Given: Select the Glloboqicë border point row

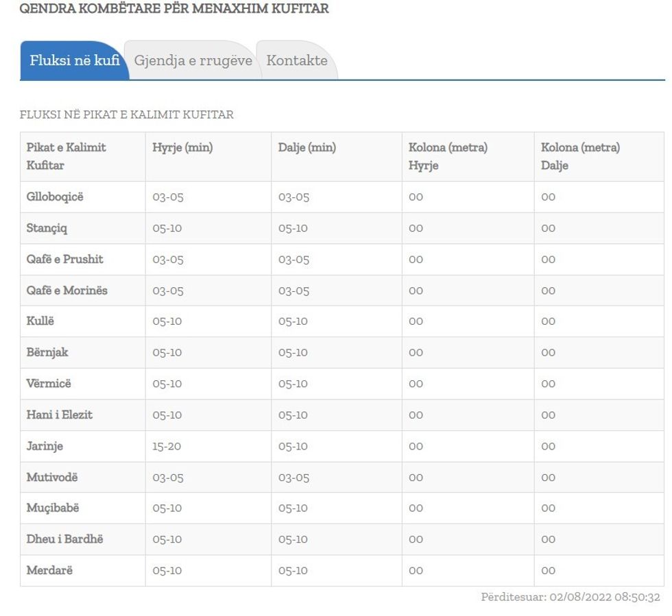Looking at the screenshot, I should click(55, 197).
